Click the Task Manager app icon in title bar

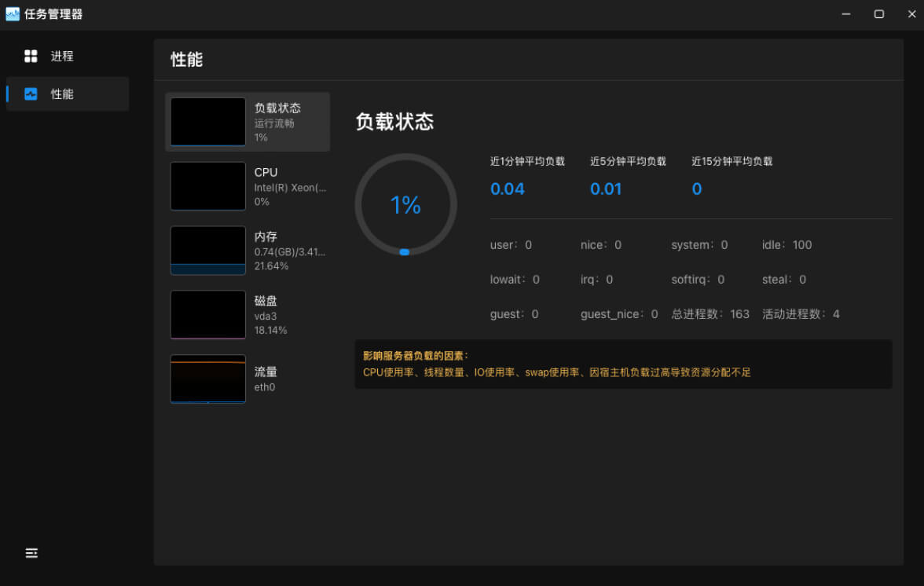pyautogui.click(x=13, y=14)
